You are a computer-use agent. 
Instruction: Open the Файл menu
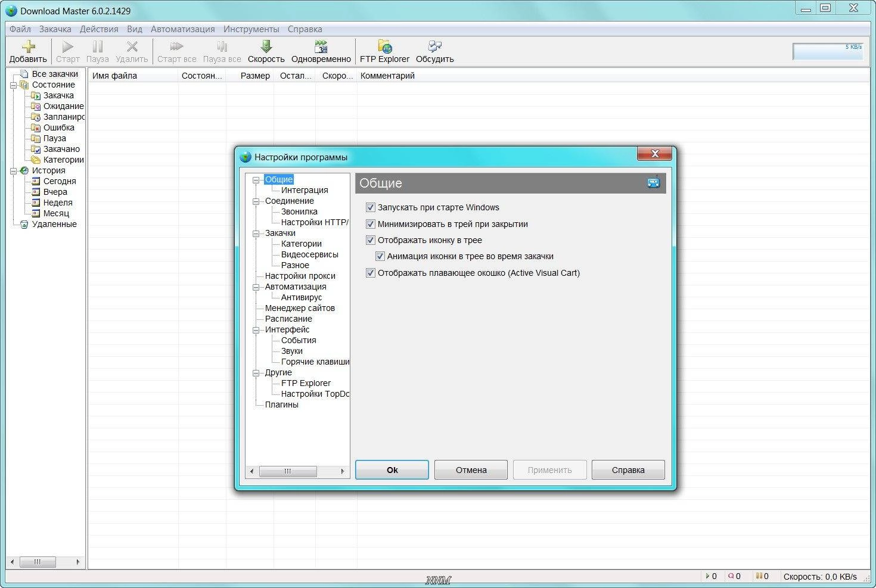pos(20,29)
